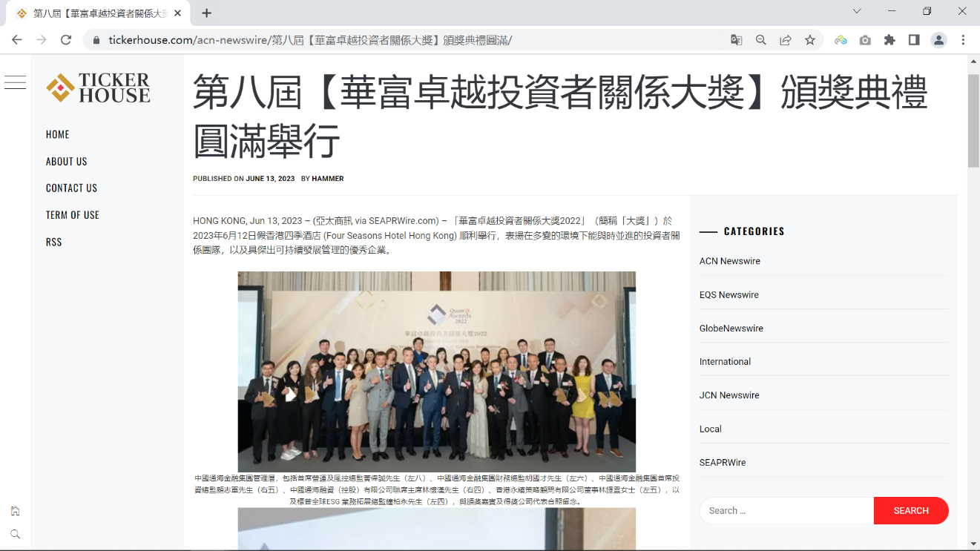The height and width of the screenshot is (551, 980).
Task: Open the CONTACT US page
Action: click(71, 188)
